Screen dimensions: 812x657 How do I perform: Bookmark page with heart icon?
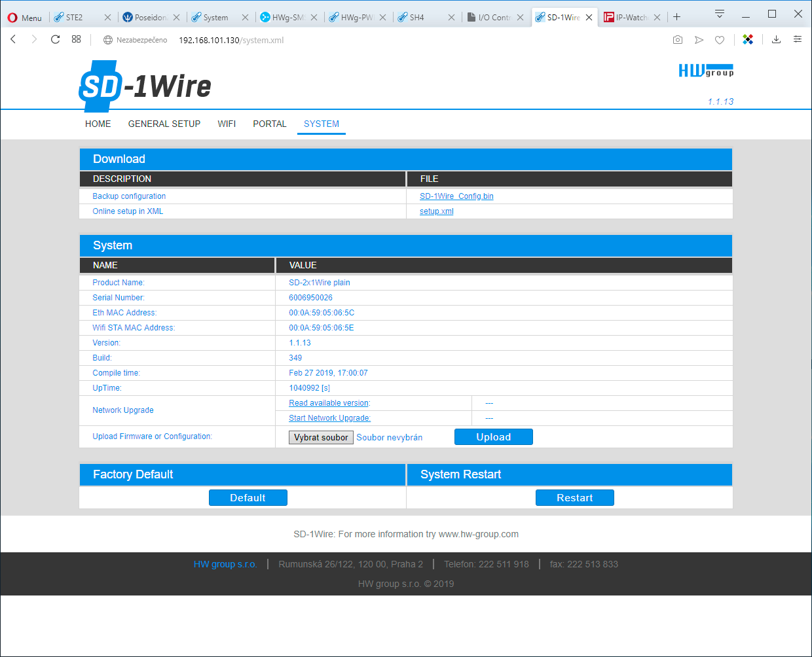(720, 40)
